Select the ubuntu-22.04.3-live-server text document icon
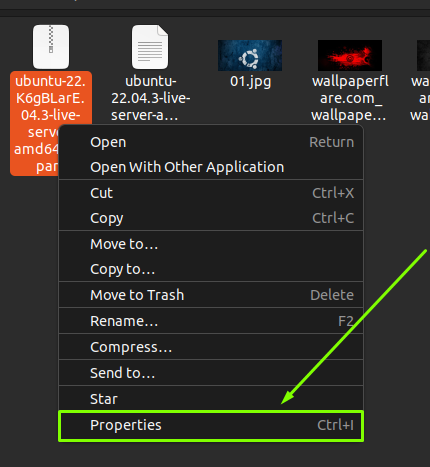 pyautogui.click(x=150, y=47)
